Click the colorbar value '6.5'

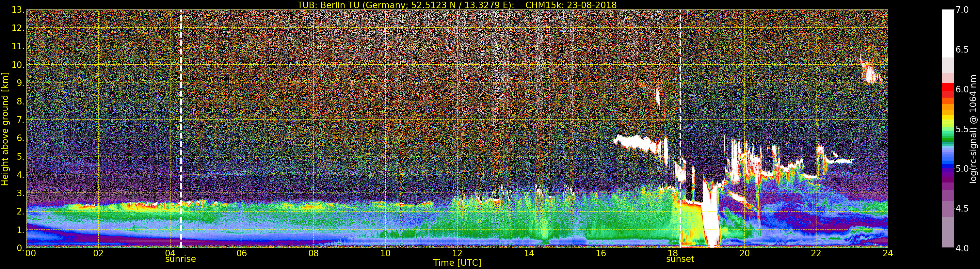coord(962,50)
